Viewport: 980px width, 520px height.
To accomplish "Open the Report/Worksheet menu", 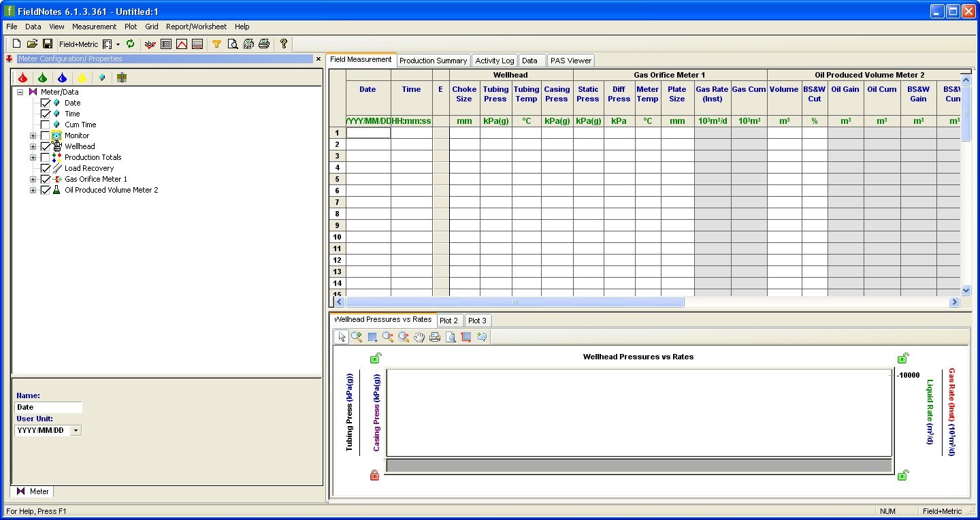I will [x=197, y=27].
